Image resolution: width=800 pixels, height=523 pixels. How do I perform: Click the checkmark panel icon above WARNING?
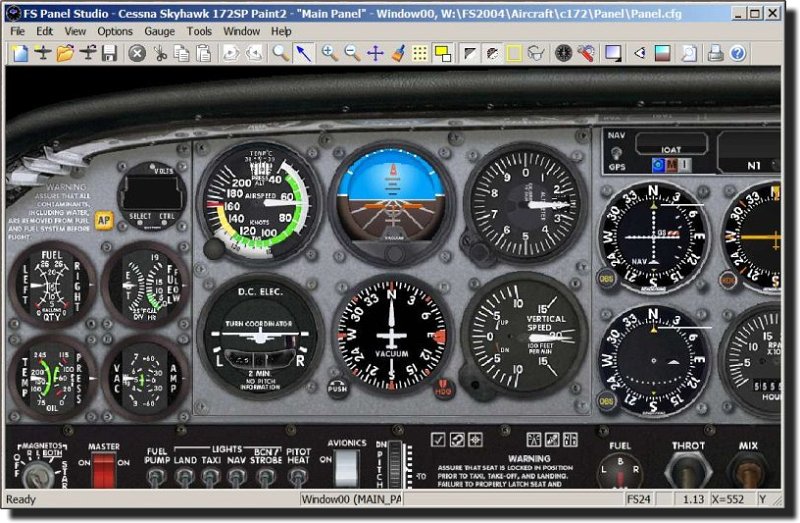coord(438,439)
